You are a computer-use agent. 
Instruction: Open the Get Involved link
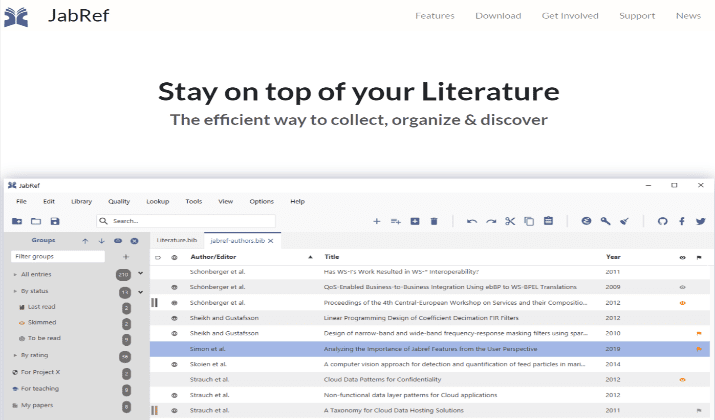(570, 16)
